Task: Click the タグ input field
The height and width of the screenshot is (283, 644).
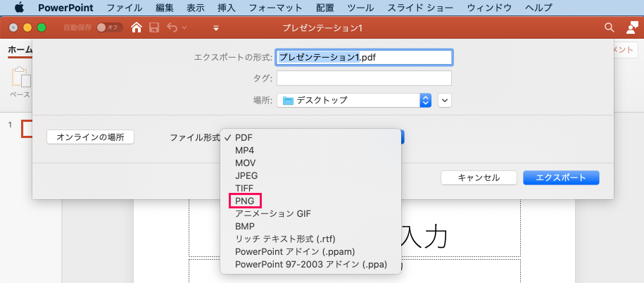Action: (364, 78)
